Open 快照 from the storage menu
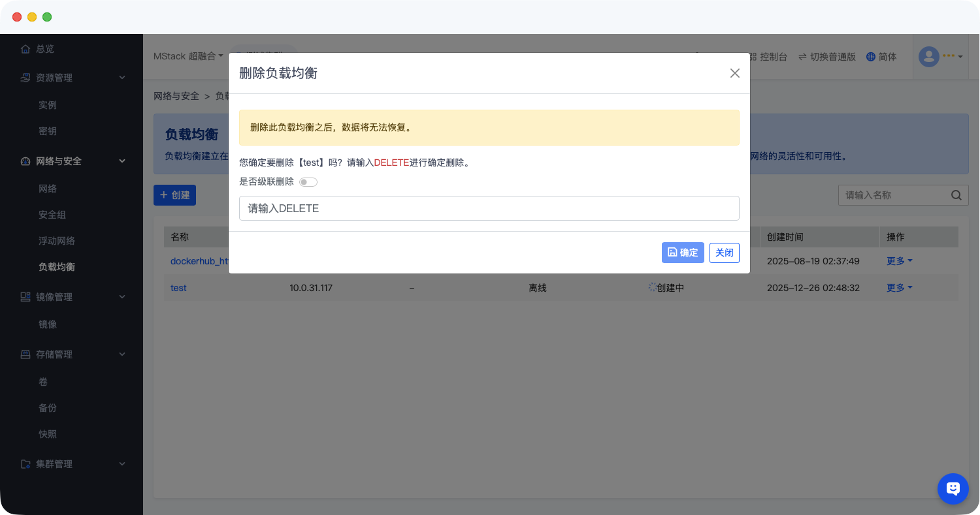Image resolution: width=980 pixels, height=515 pixels. pos(48,433)
